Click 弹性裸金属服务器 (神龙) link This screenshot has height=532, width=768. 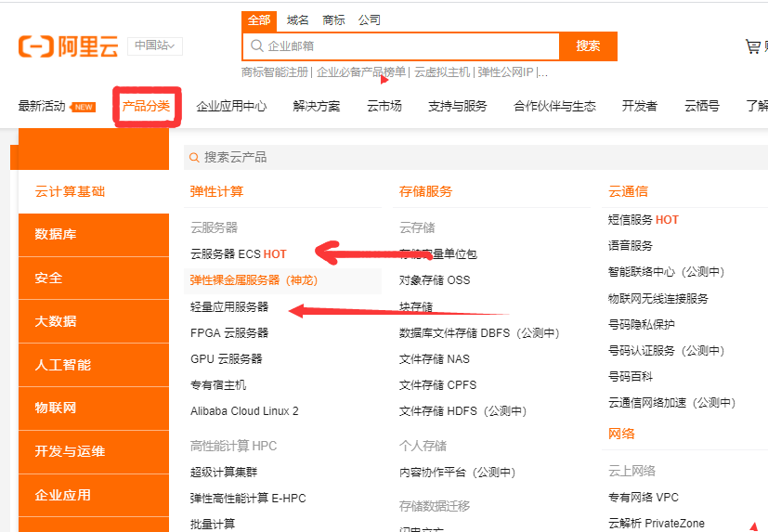pos(254,280)
